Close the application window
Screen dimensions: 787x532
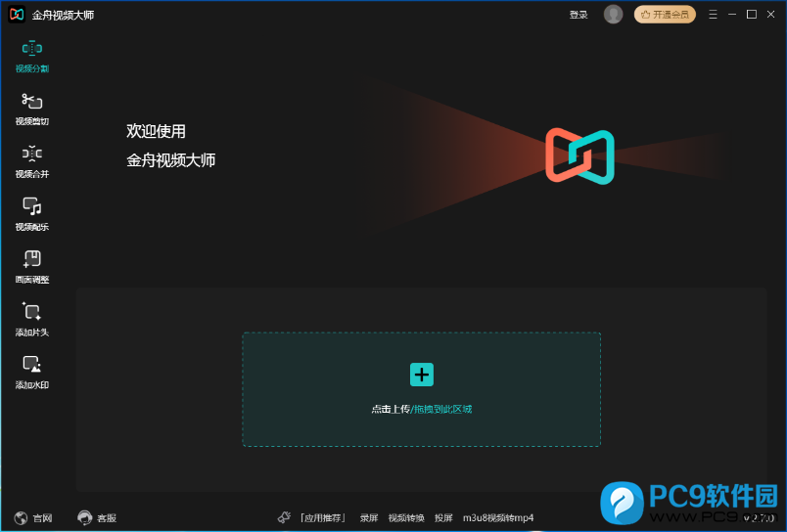coord(771,15)
